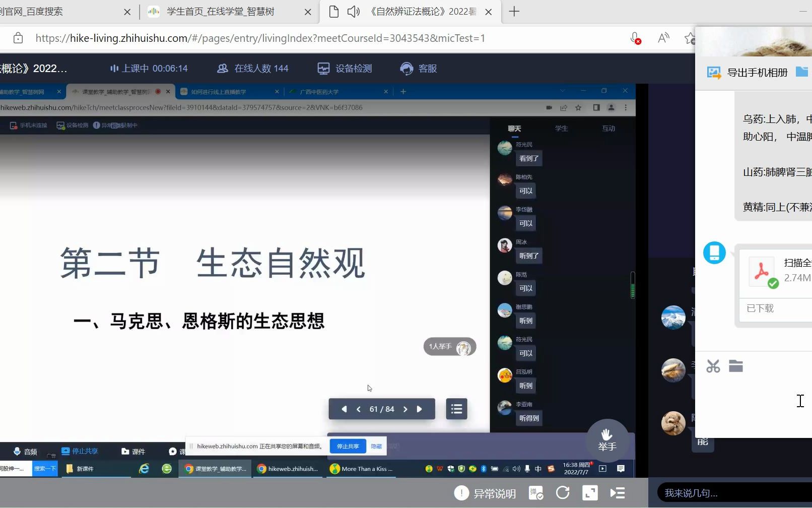Focus the 我来说几句 chat input
This screenshot has width=812, height=508.
(x=734, y=493)
